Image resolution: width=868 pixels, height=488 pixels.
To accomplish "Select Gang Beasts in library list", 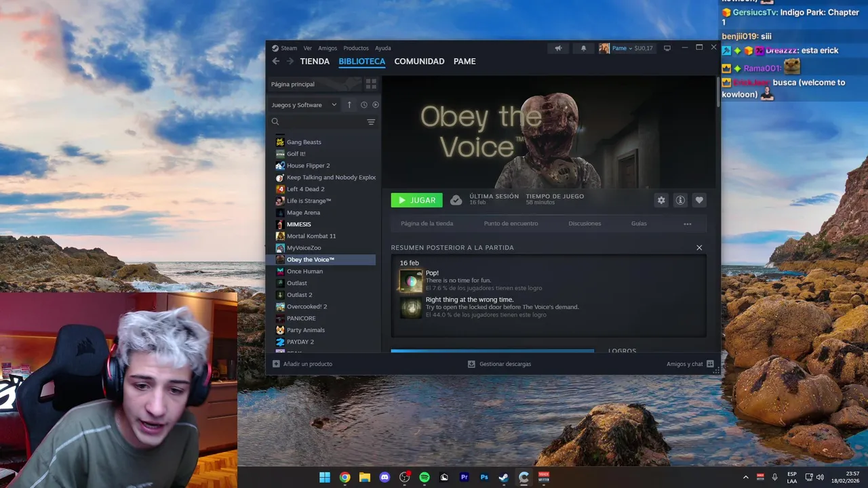I will pyautogui.click(x=325, y=142).
